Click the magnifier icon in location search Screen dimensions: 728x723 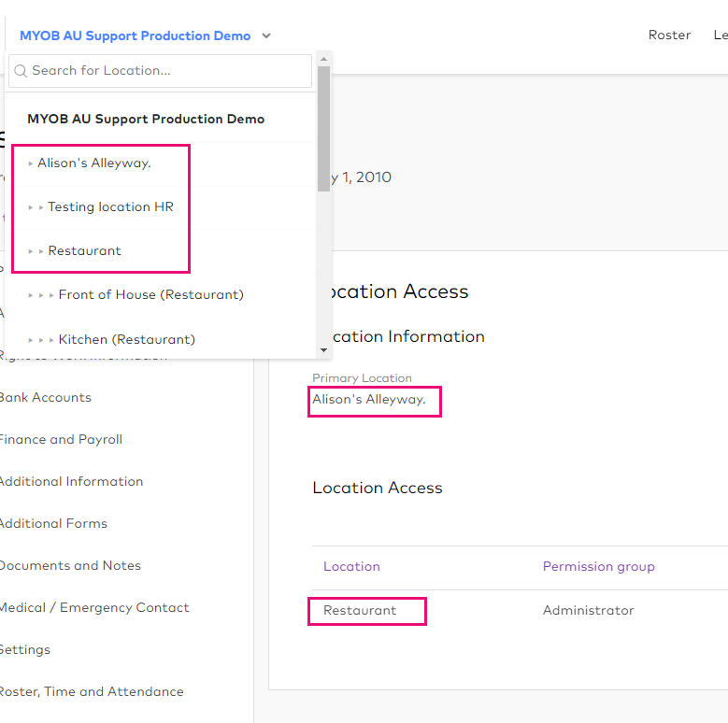click(21, 71)
